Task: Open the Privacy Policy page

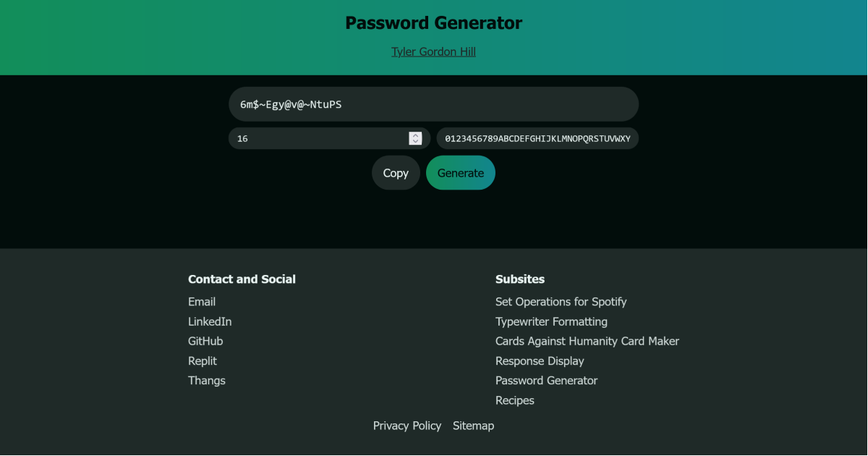Action: click(407, 426)
